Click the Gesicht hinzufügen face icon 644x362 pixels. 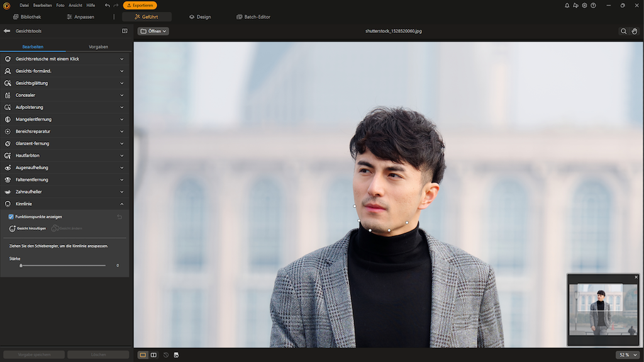click(x=13, y=228)
